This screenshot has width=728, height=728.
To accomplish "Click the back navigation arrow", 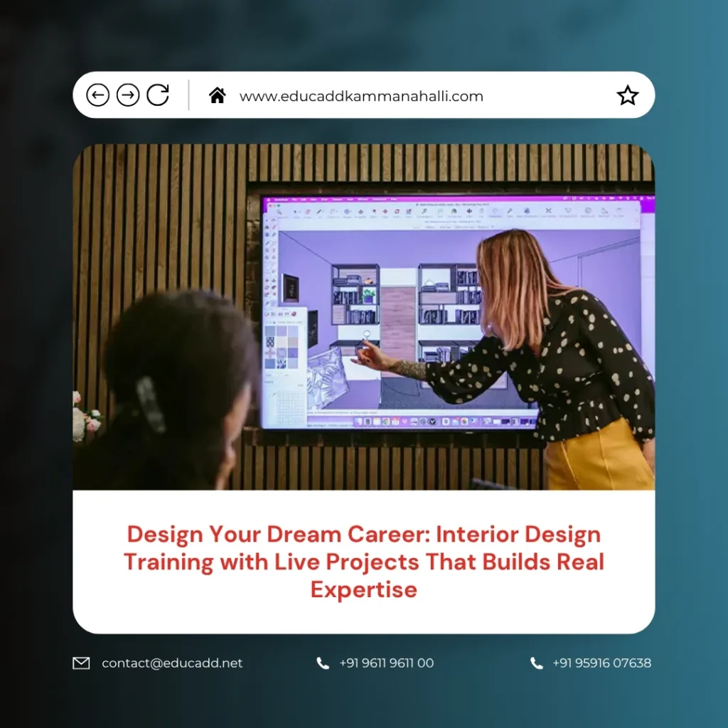I will [x=98, y=95].
